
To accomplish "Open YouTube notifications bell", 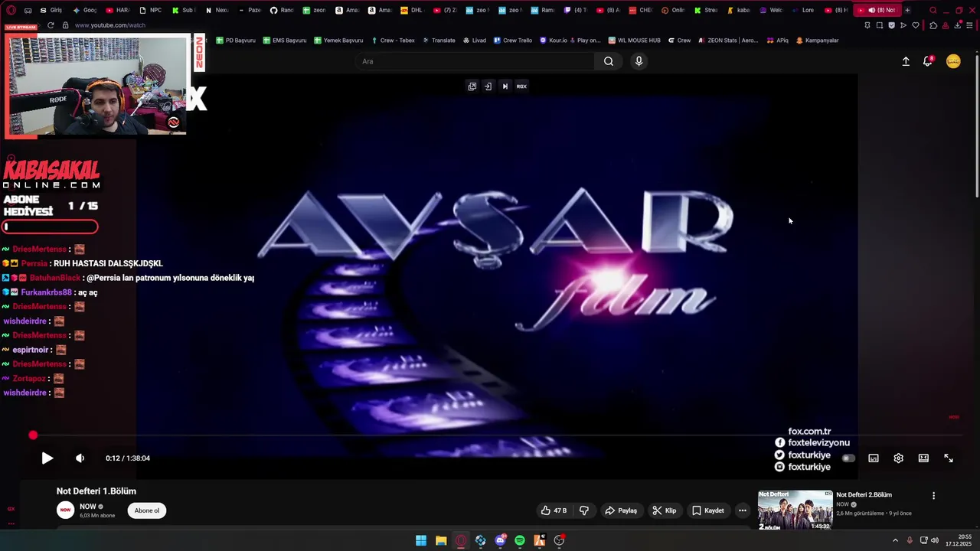I will click(x=928, y=61).
